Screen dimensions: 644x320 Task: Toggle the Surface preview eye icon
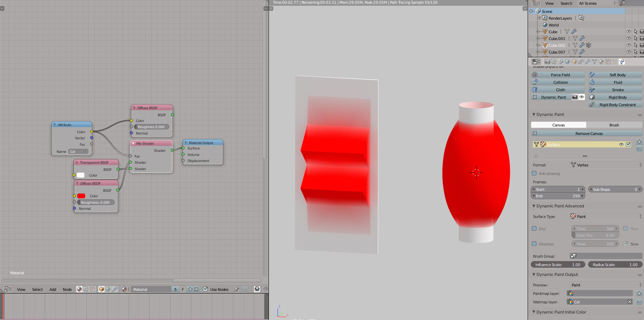621,144
